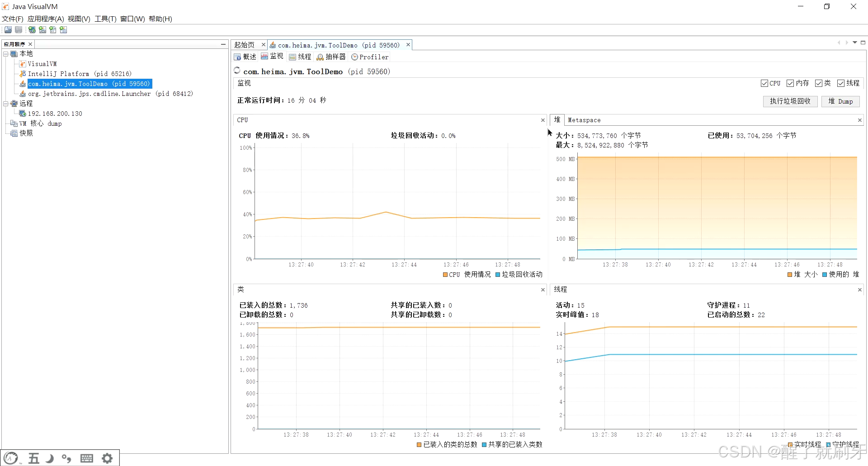Switch to the 堆 heap chart tab

pos(557,120)
